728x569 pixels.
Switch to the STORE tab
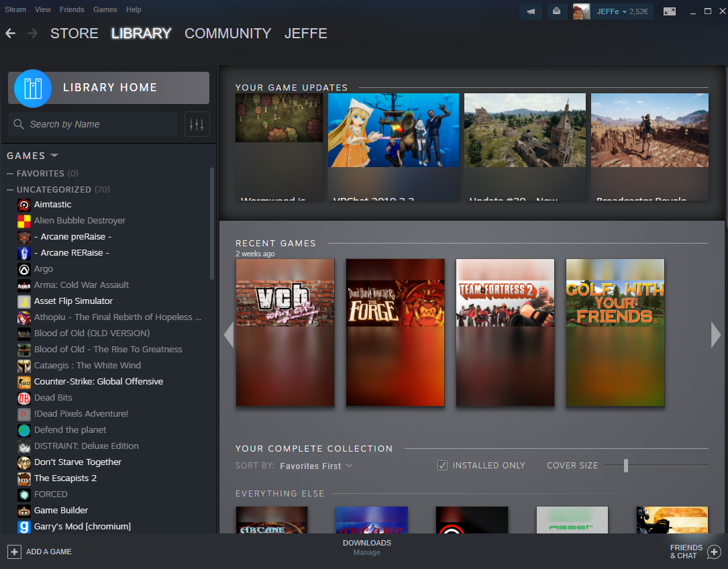coord(74,34)
